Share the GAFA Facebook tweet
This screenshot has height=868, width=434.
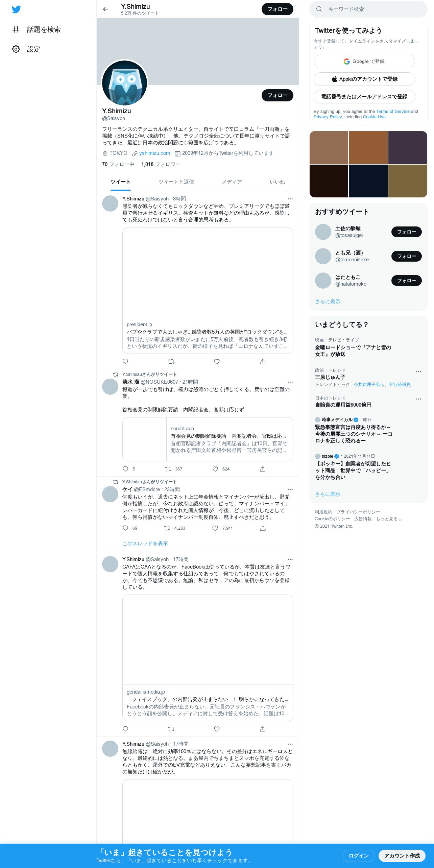tap(263, 729)
